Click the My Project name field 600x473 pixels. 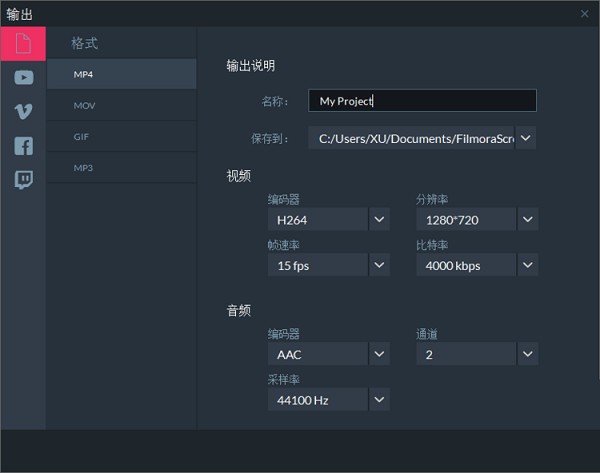[422, 101]
